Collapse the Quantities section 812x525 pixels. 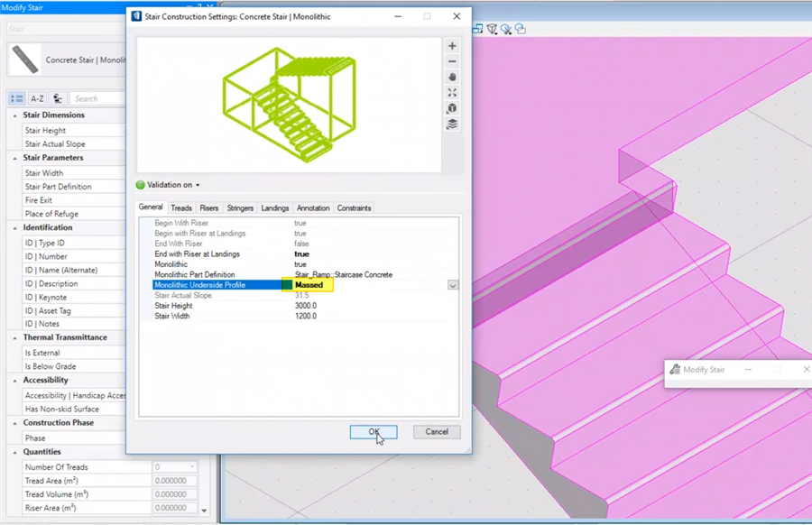pyautogui.click(x=15, y=453)
